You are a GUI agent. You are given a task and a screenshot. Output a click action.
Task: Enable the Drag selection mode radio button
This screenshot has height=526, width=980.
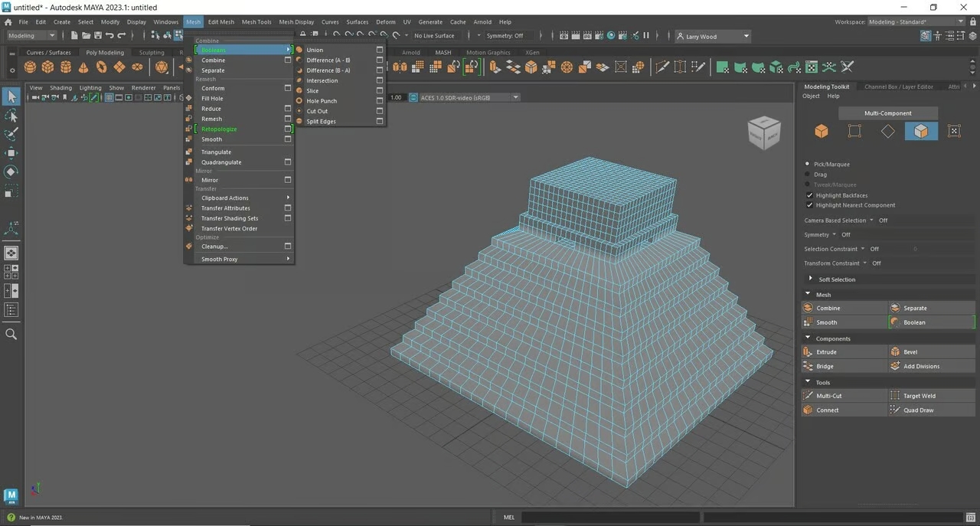point(808,174)
